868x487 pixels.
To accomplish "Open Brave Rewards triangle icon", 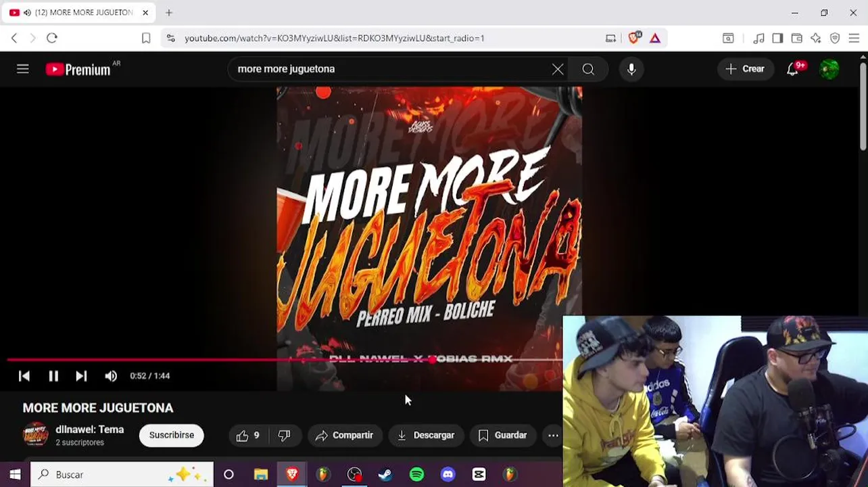I will (655, 38).
